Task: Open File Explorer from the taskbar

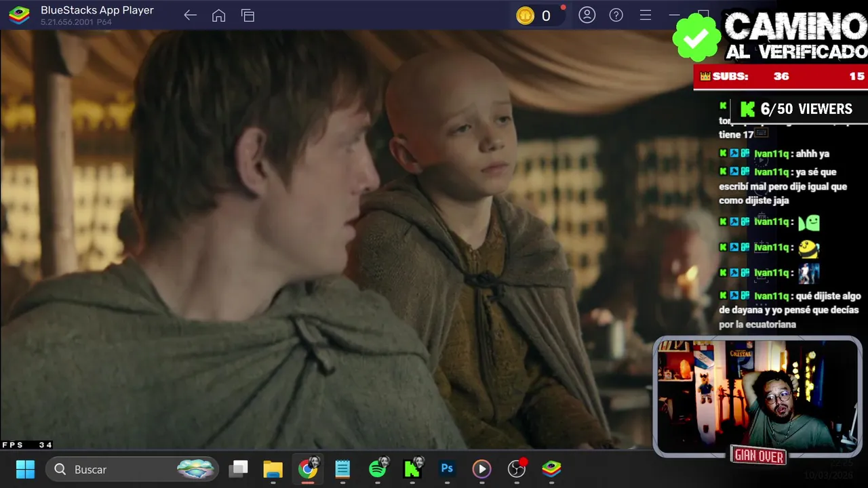Action: (x=273, y=469)
